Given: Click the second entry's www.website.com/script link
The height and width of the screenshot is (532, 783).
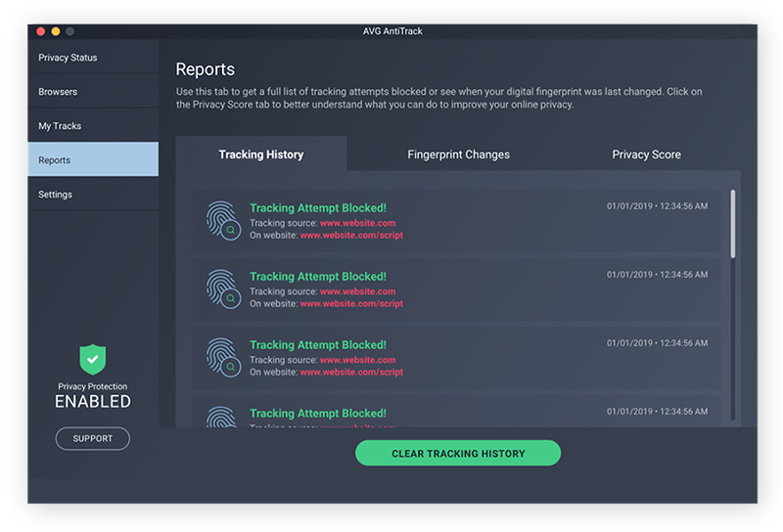Looking at the screenshot, I should [x=351, y=304].
